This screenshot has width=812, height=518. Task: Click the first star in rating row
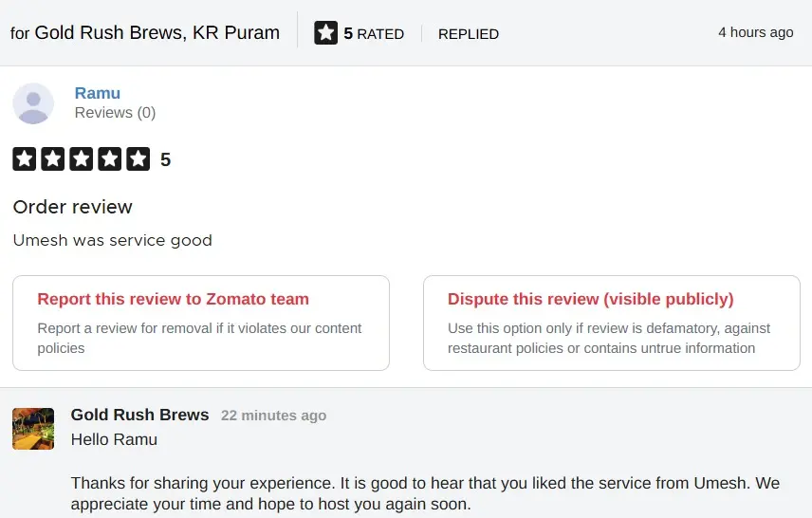click(x=25, y=159)
